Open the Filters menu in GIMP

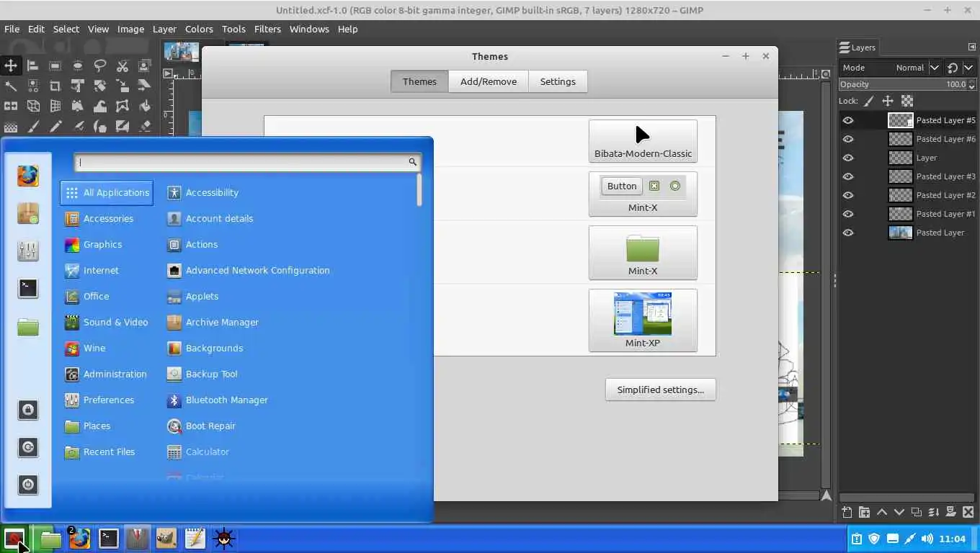point(267,29)
